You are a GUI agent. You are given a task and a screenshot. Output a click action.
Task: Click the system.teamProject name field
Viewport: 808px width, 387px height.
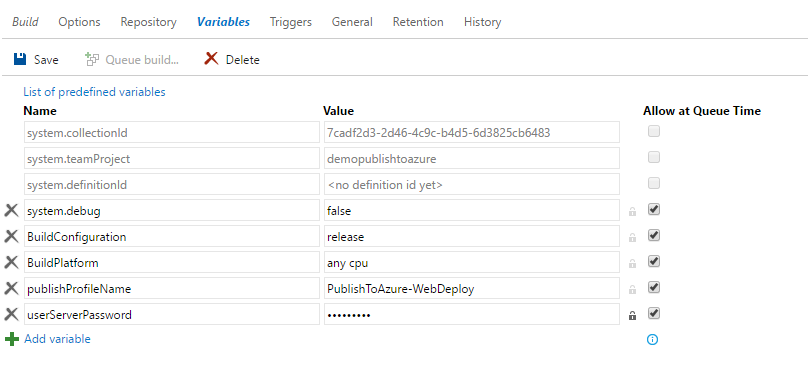pos(172,158)
